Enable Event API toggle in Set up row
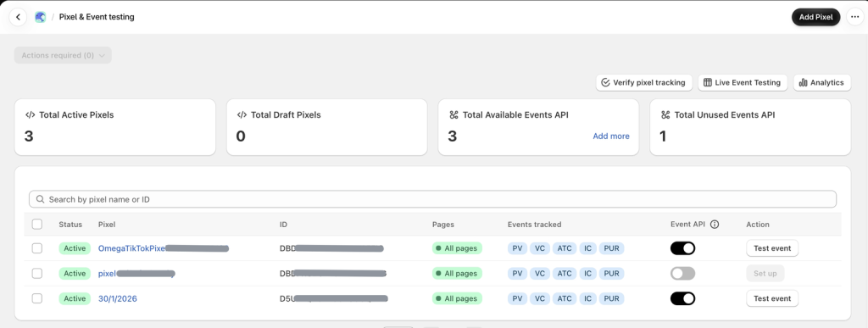This screenshot has height=328, width=868. coord(682,273)
